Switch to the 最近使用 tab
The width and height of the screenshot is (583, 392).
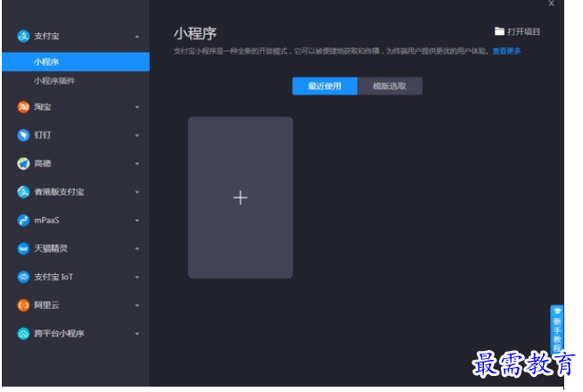point(325,86)
